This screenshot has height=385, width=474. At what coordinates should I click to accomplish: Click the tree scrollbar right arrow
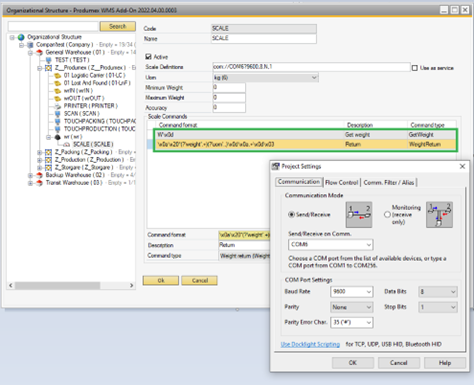pyautogui.click(x=131, y=286)
